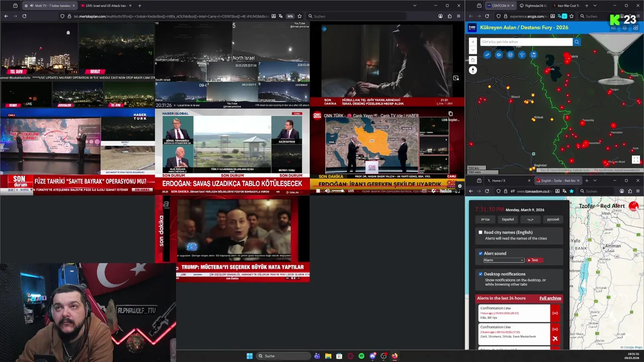Image resolution: width=644 pixels, height=362 pixels.
Task: Switch language to русский
Action: [553, 219]
